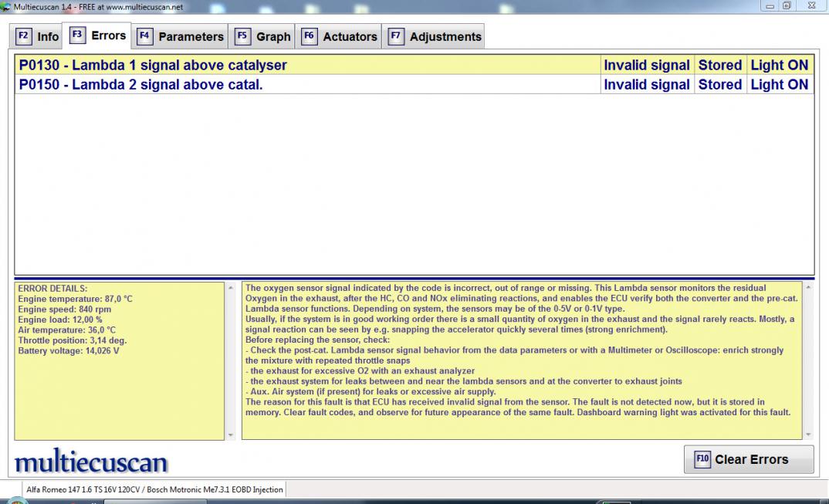Click Stored status in P0130 row
829x504 pixels.
[720, 65]
